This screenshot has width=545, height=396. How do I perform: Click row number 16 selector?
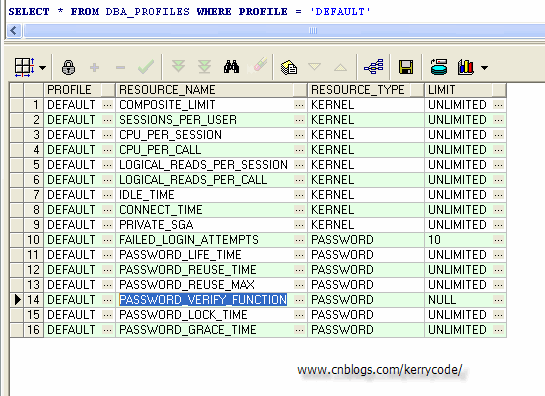(x=34, y=330)
